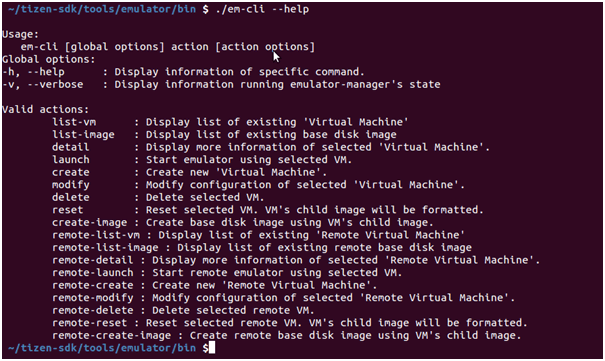
Task: Select the 'detail' action word
Action: (x=71, y=147)
